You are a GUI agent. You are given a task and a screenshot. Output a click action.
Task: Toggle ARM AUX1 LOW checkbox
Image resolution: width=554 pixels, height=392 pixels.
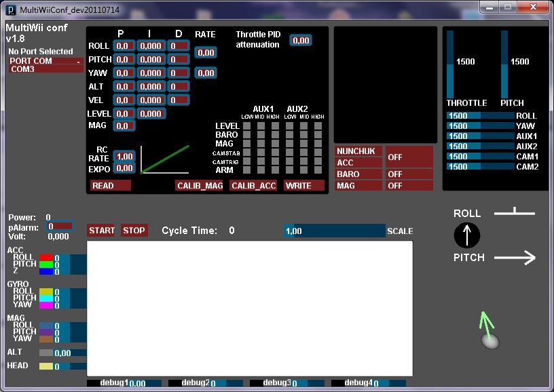pos(246,170)
